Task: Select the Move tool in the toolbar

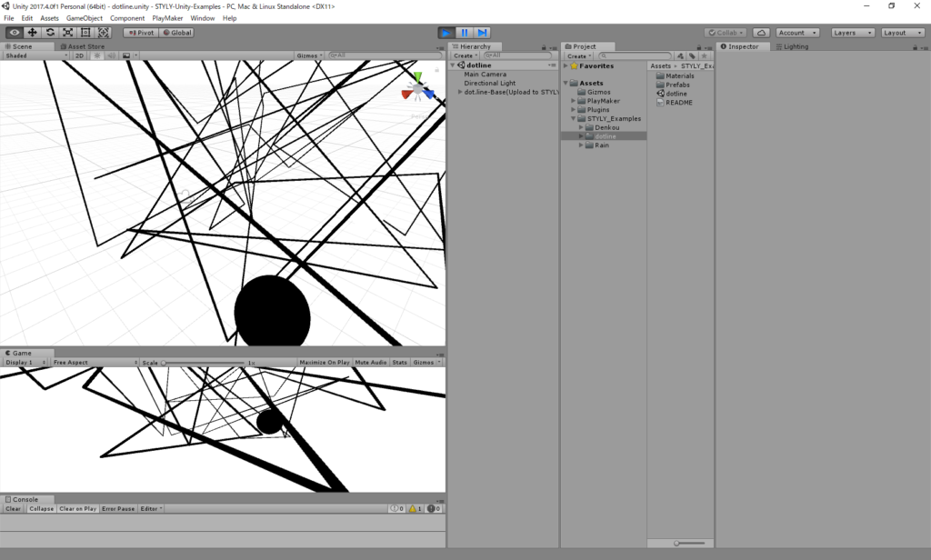Action: 33,33
